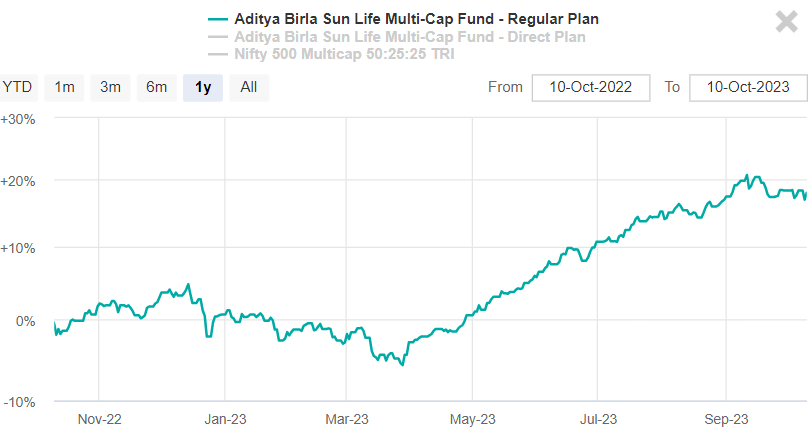
Task: Click the Jul-23 axis label
Action: 598,418
